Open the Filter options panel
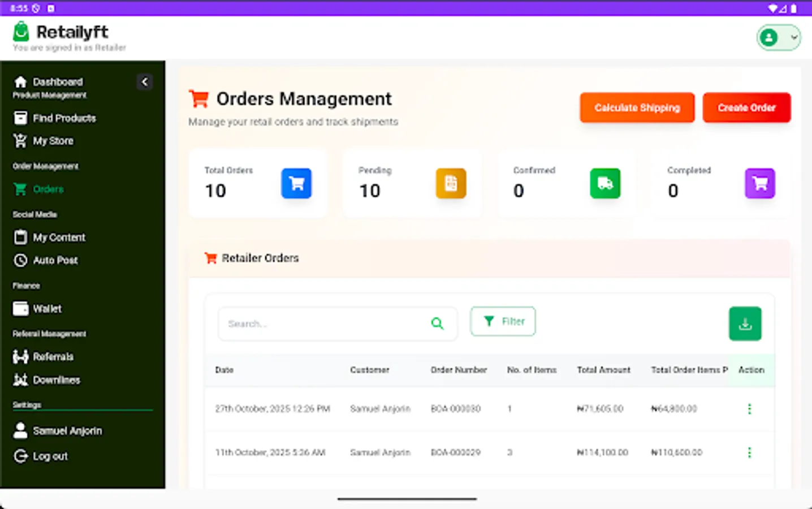 tap(503, 321)
